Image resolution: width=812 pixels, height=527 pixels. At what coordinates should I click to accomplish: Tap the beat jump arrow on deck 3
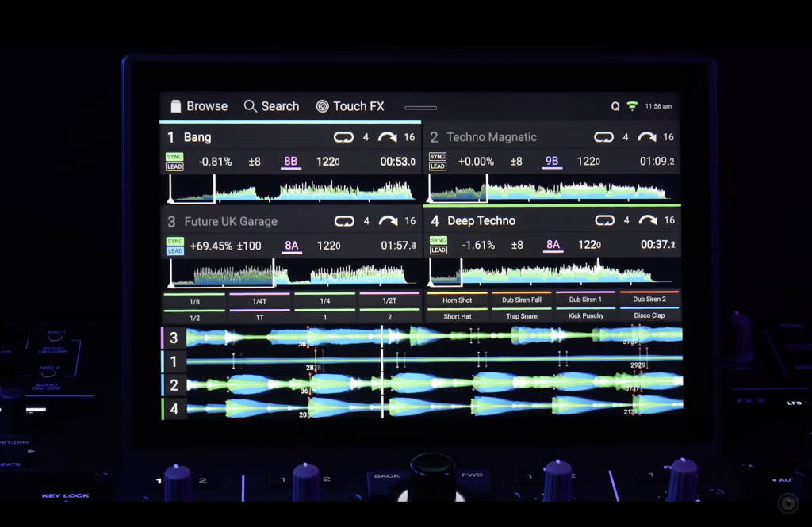(x=388, y=221)
